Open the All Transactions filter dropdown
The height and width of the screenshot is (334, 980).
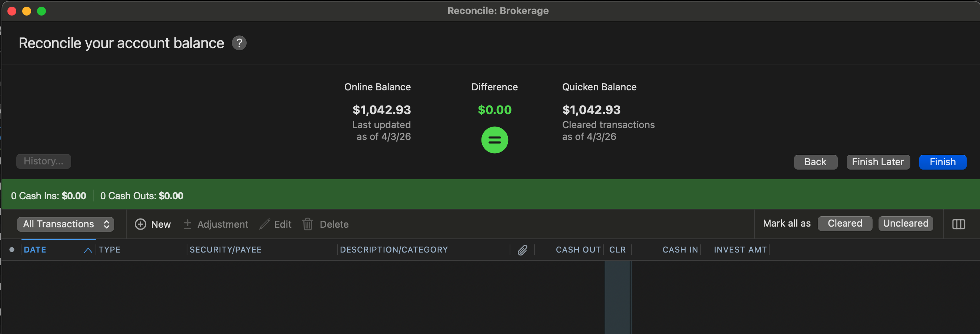click(x=66, y=224)
